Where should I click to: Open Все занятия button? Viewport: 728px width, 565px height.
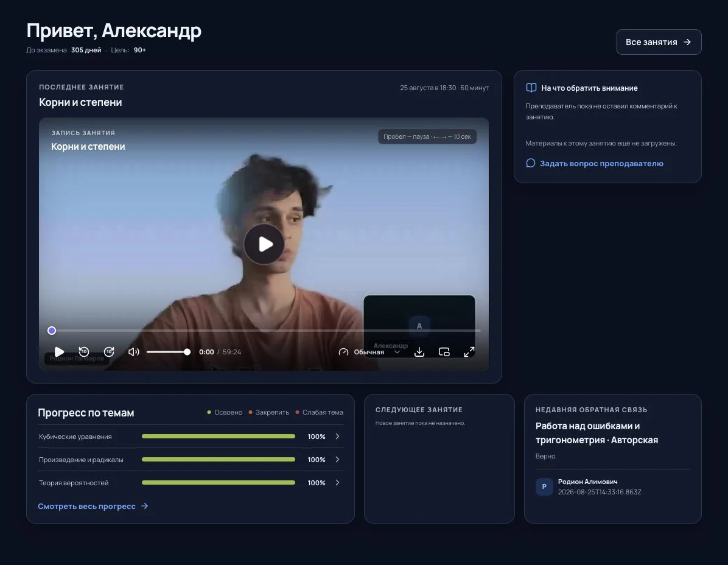point(659,42)
